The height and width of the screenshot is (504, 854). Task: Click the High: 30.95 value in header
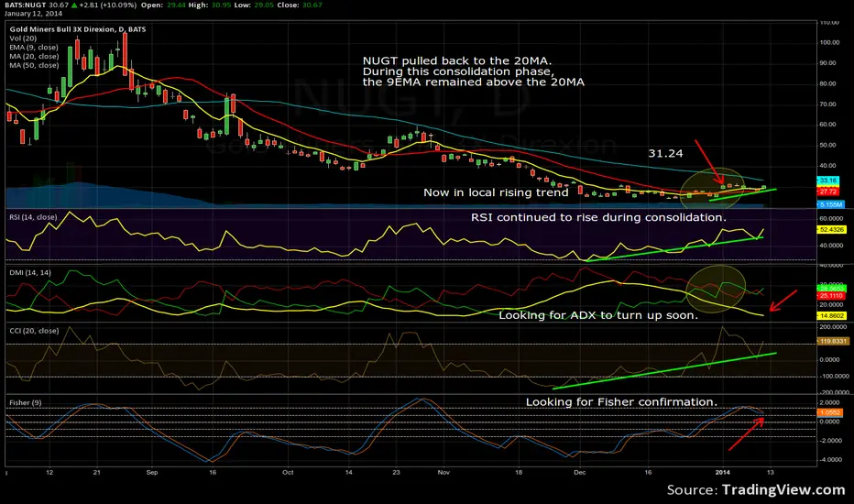(x=209, y=5)
